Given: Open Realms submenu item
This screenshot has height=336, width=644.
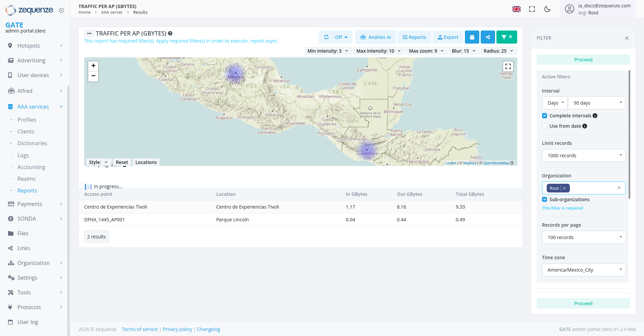Looking at the screenshot, I should [26, 179].
